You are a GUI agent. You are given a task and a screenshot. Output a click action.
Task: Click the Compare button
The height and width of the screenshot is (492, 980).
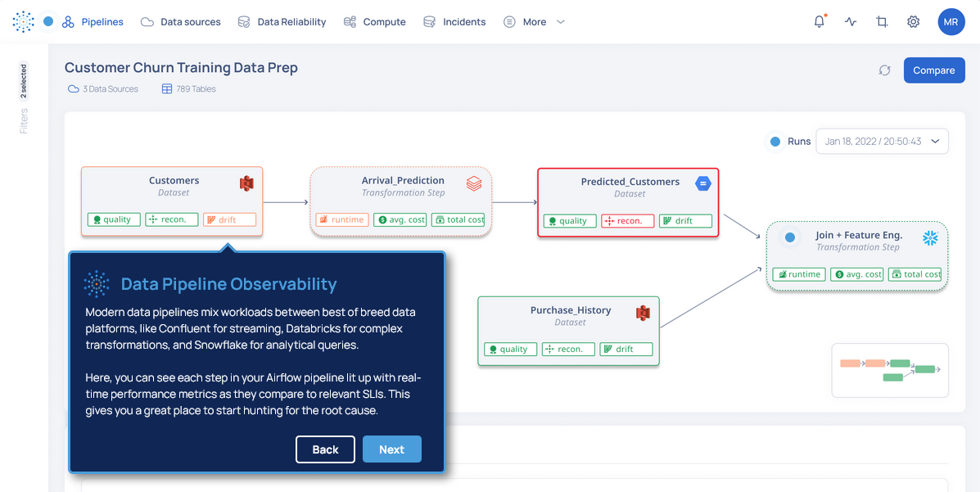(x=934, y=70)
